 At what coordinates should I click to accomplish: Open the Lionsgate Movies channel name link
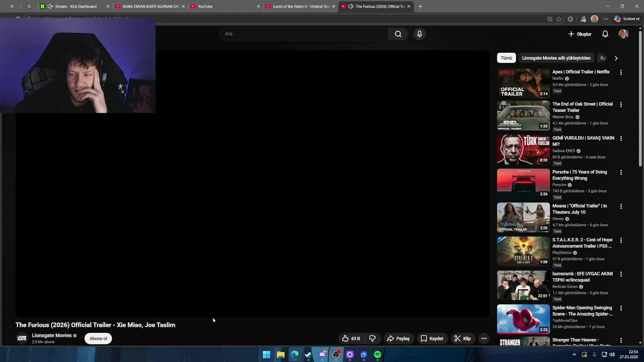pos(52,335)
